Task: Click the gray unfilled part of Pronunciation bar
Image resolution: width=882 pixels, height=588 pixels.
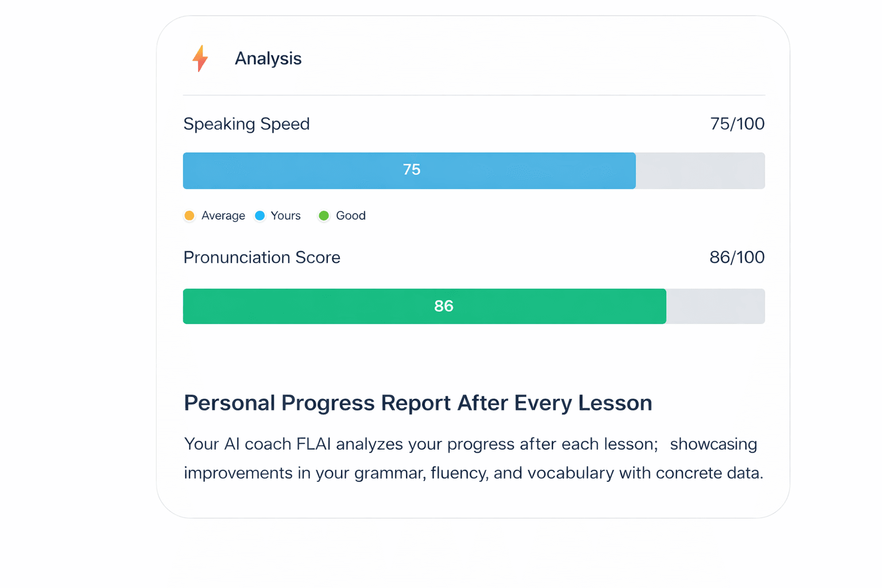Action: [715, 306]
